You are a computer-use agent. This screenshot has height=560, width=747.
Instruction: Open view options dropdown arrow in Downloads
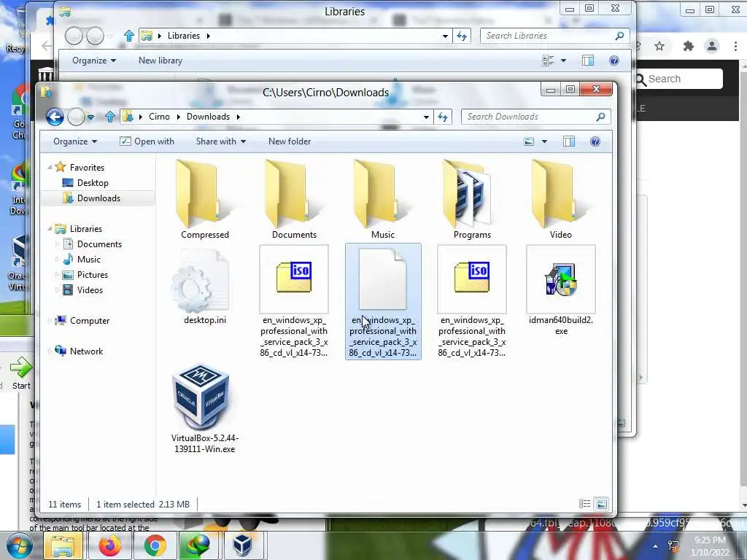(x=544, y=141)
